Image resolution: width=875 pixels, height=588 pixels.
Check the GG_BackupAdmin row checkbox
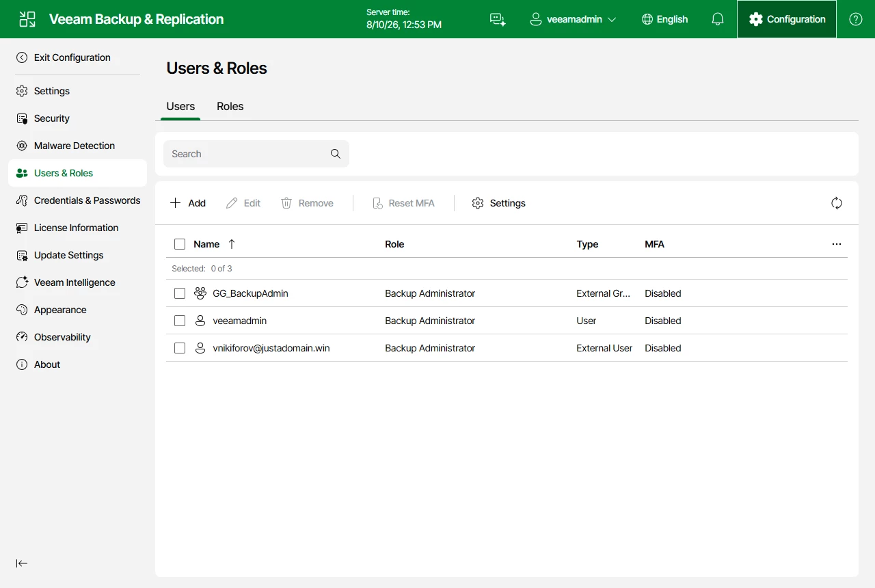pyautogui.click(x=180, y=293)
